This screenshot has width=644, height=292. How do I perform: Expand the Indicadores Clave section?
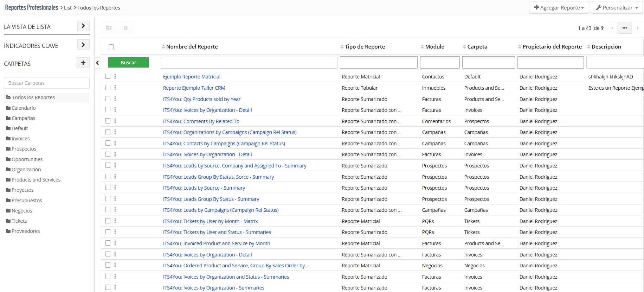click(x=83, y=45)
